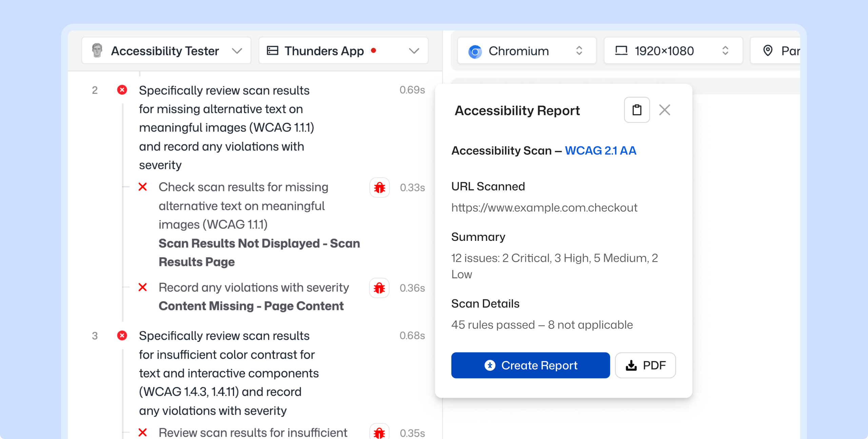Click the scanned URL text
This screenshot has height=439, width=868.
pos(544,207)
